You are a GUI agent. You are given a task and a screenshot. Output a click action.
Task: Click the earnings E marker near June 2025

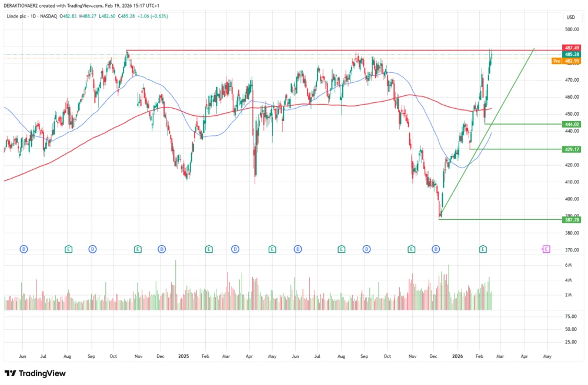pyautogui.click(x=272, y=249)
